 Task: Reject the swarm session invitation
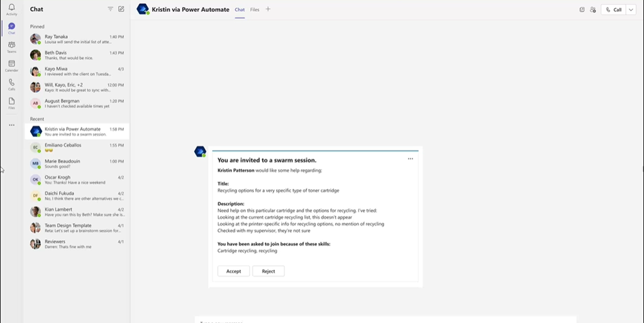[x=269, y=271]
